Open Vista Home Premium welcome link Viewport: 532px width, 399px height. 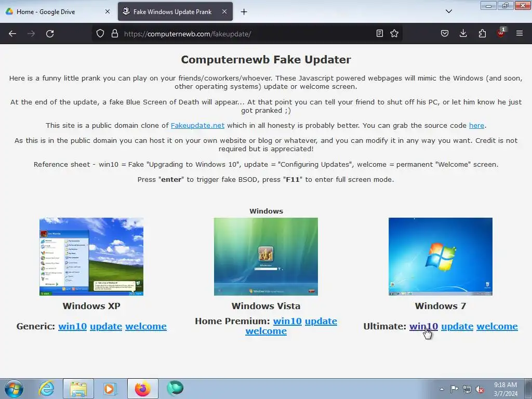[x=266, y=331]
